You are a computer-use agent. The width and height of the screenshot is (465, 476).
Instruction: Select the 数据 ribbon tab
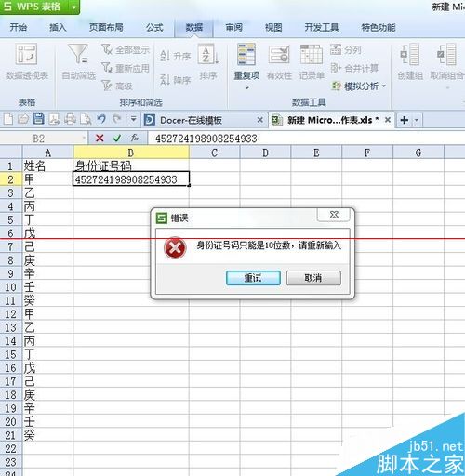click(x=194, y=28)
